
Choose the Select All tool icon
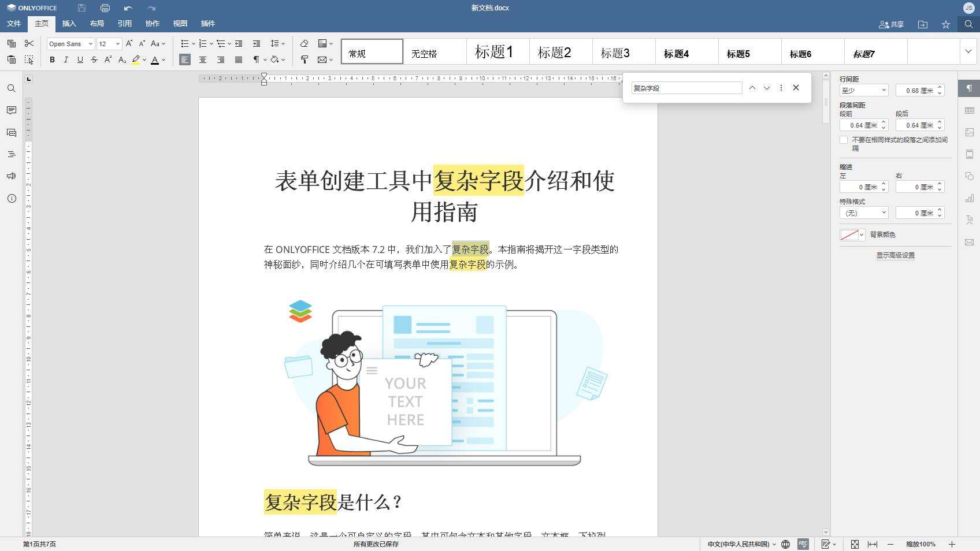click(x=29, y=59)
